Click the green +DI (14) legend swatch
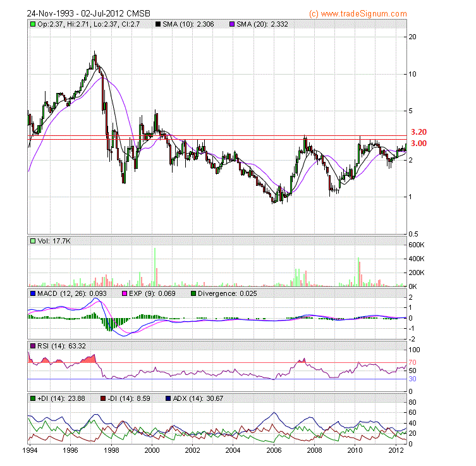This screenshot has height=466, width=476. click(x=33, y=398)
